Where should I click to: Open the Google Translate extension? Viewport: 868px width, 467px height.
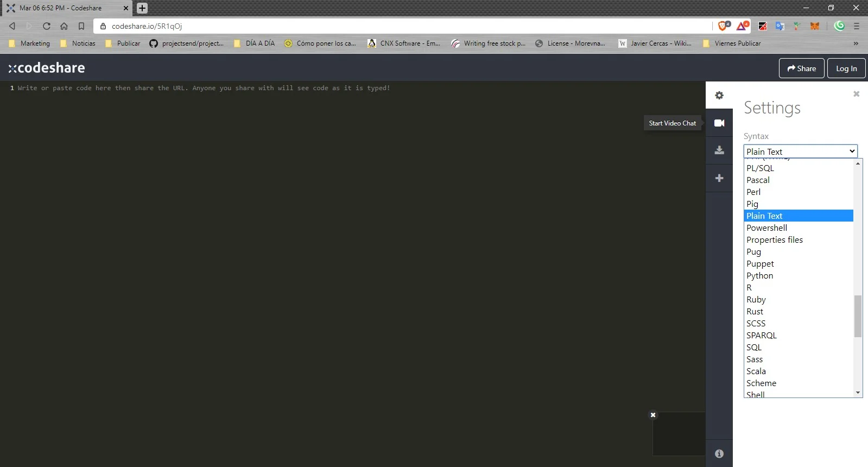point(780,26)
